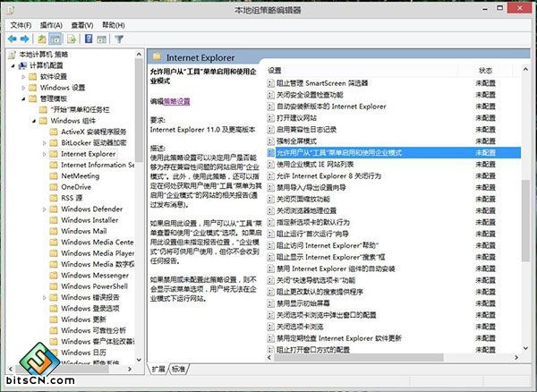Click the folder icon beside RSS 源
This screenshot has width=537, height=392.
(54, 198)
